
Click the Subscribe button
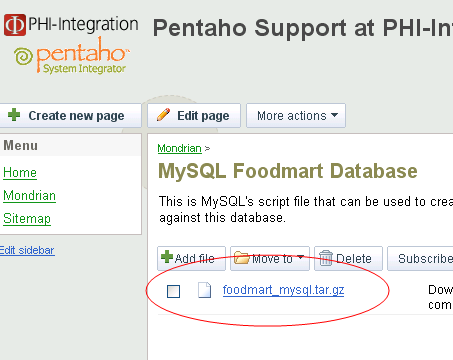[420, 258]
